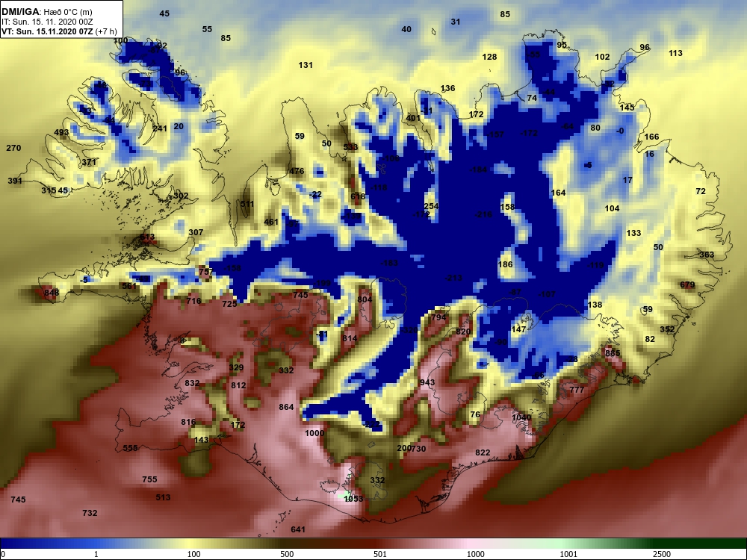The image size is (747, 560).
Task: Click the map value "555"
Action: (x=130, y=448)
